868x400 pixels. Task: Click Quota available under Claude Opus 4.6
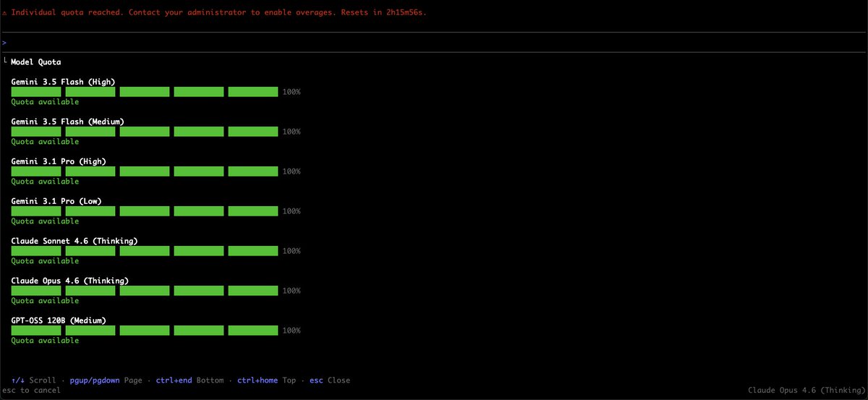click(45, 301)
